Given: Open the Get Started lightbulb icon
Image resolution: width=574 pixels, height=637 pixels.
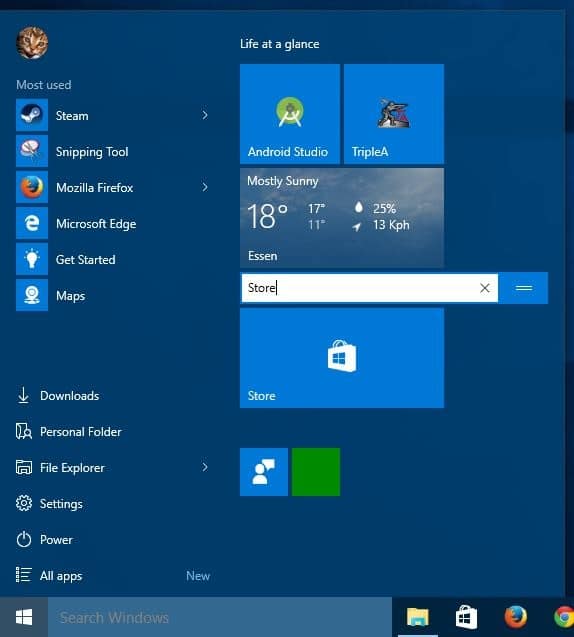Looking at the screenshot, I should [32, 259].
